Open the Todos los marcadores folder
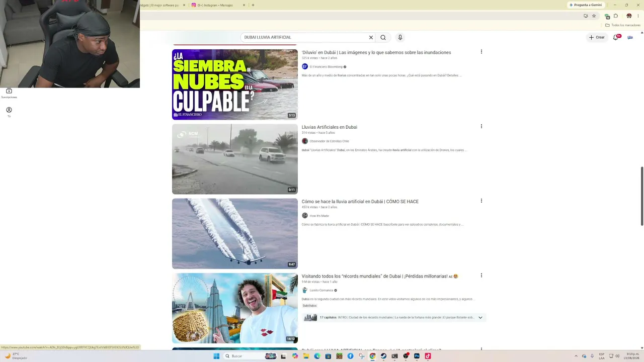 pyautogui.click(x=623, y=25)
